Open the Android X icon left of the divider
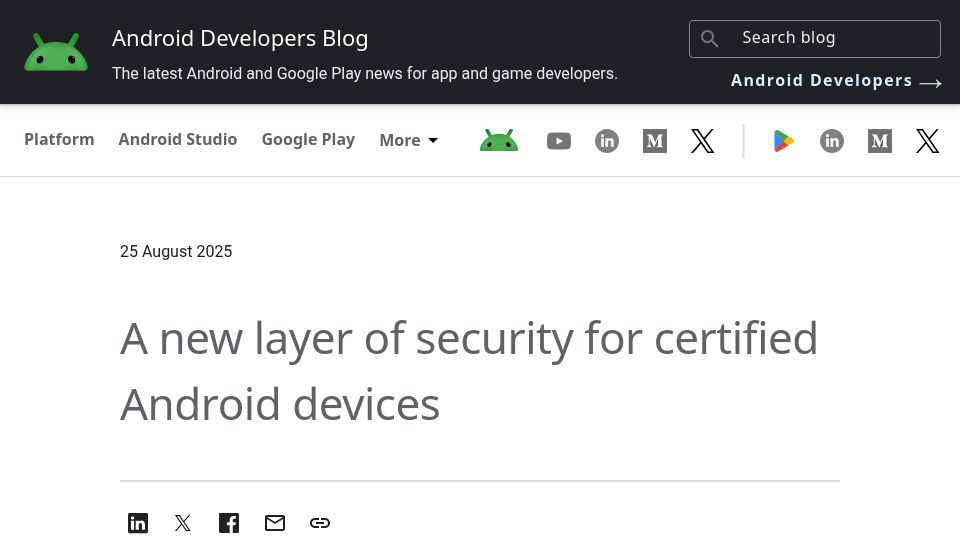960x540 pixels. [702, 141]
